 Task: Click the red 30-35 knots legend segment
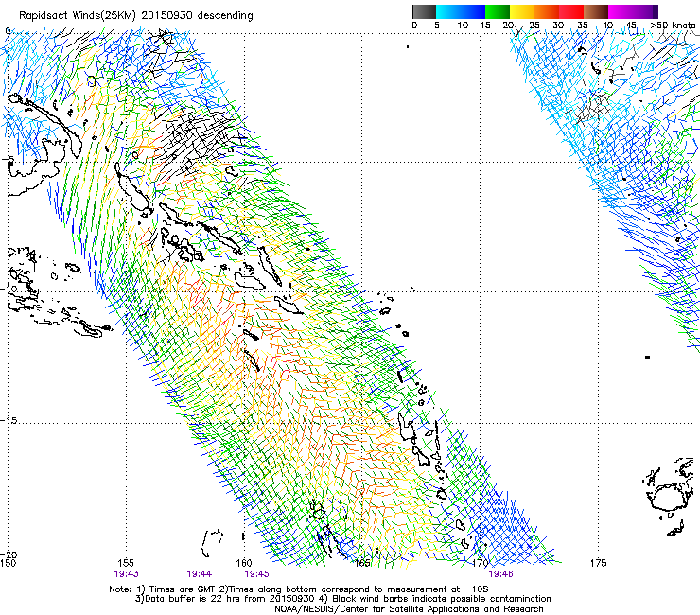tap(571, 11)
